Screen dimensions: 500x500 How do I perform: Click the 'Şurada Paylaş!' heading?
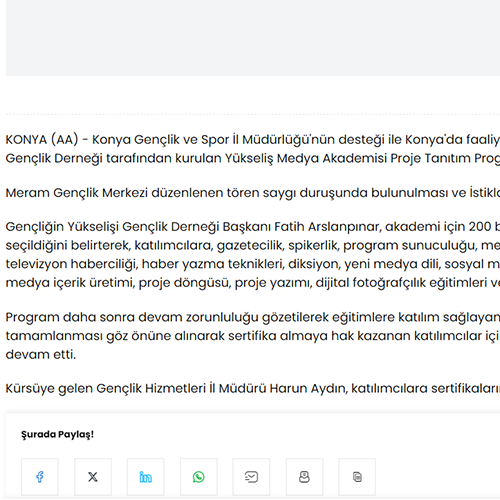(57, 435)
